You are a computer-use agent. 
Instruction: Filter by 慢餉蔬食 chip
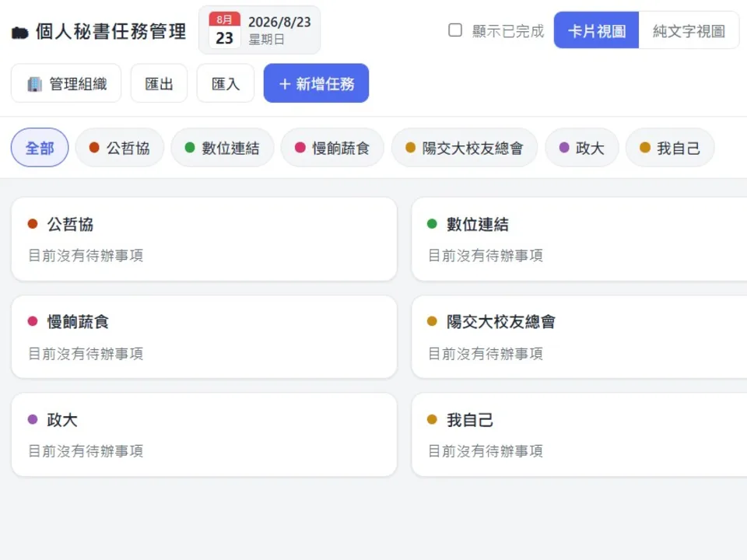[332, 148]
